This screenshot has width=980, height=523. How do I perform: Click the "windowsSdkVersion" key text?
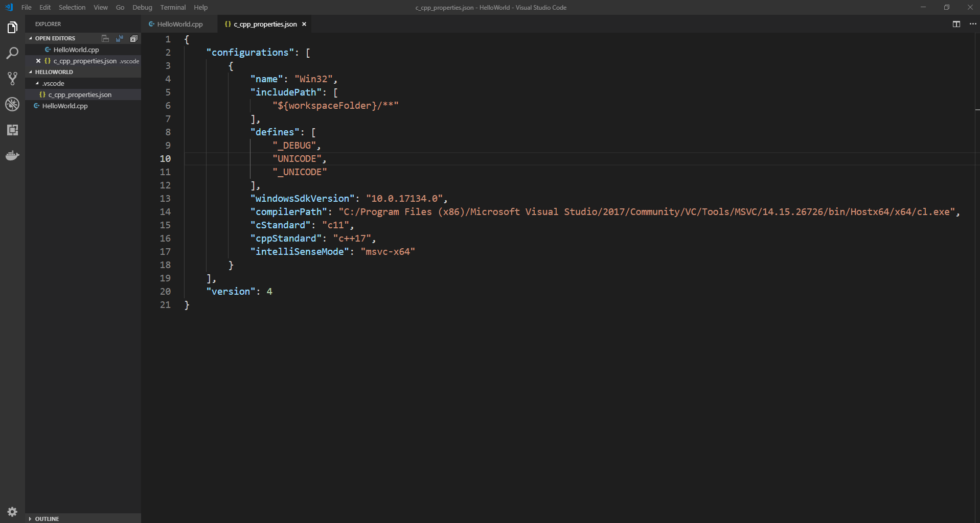point(302,199)
